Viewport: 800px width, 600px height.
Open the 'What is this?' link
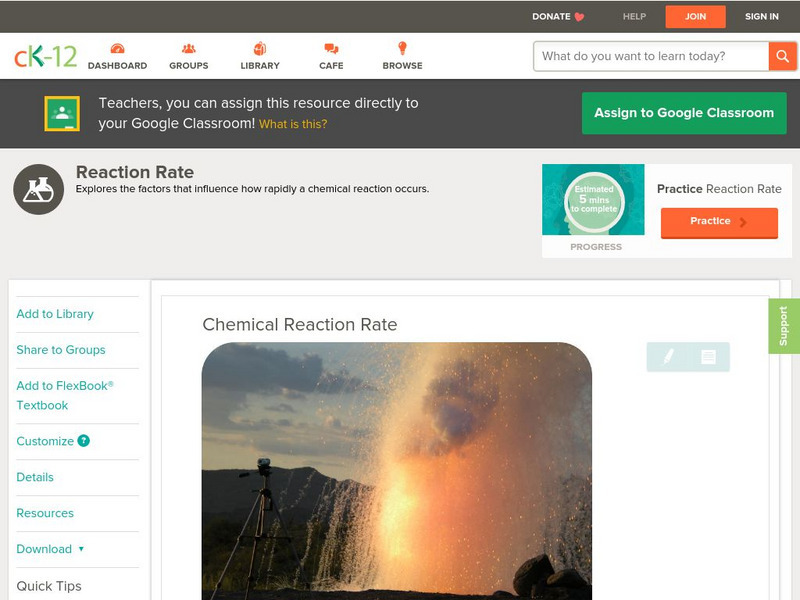click(x=293, y=124)
